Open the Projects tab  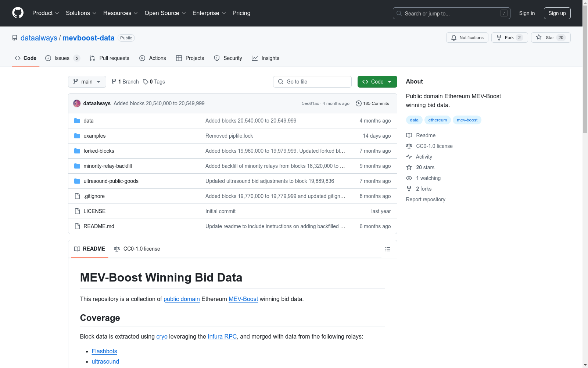pyautogui.click(x=190, y=58)
